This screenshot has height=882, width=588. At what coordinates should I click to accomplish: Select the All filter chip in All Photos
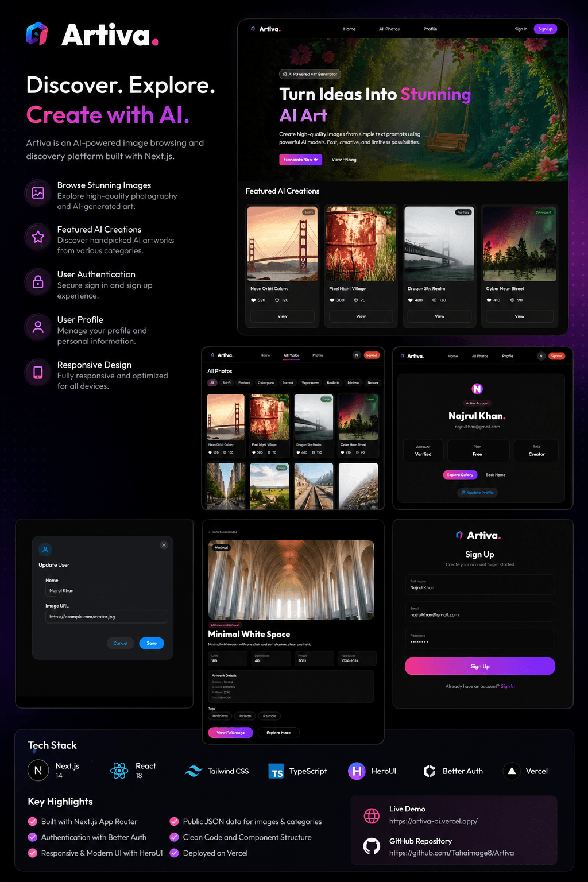pyautogui.click(x=212, y=382)
